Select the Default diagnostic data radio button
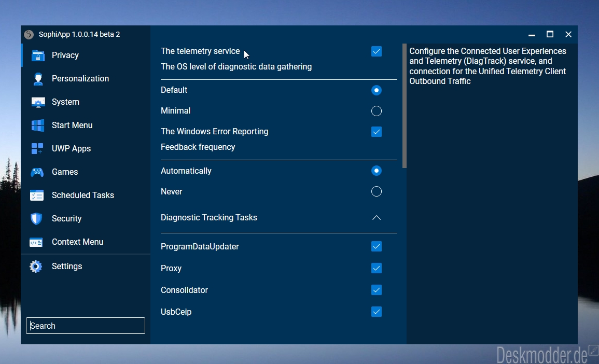The width and height of the screenshot is (599, 364). pos(377,90)
